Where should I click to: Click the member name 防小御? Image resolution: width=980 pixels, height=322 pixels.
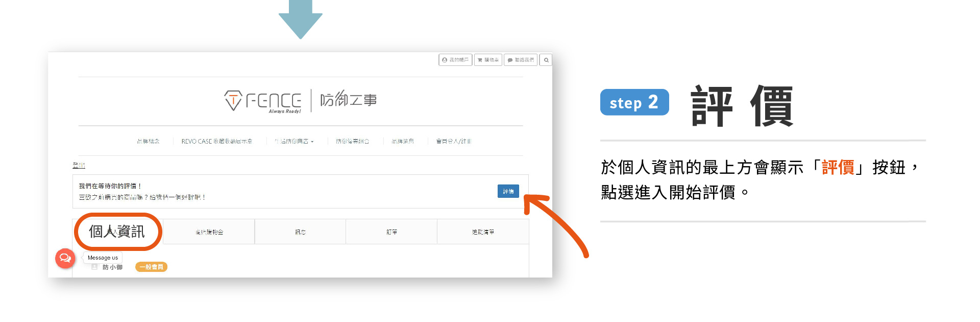pyautogui.click(x=112, y=267)
